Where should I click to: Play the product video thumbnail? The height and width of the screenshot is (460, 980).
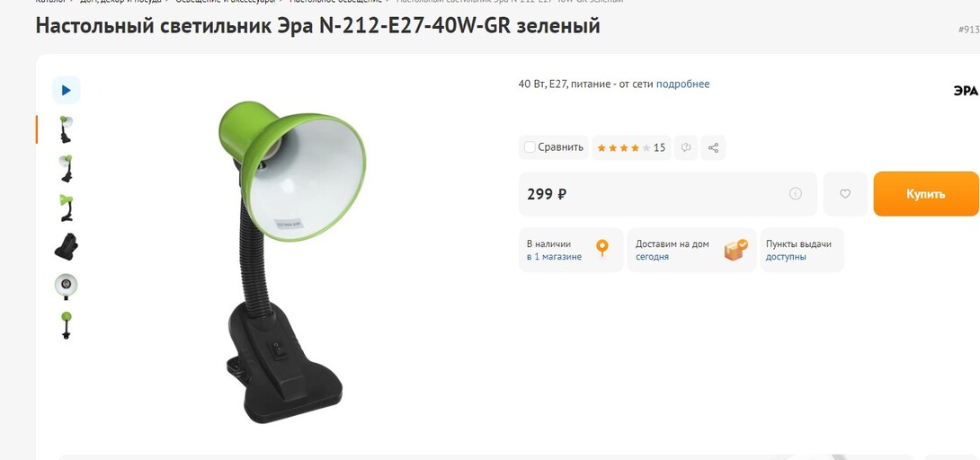[67, 91]
